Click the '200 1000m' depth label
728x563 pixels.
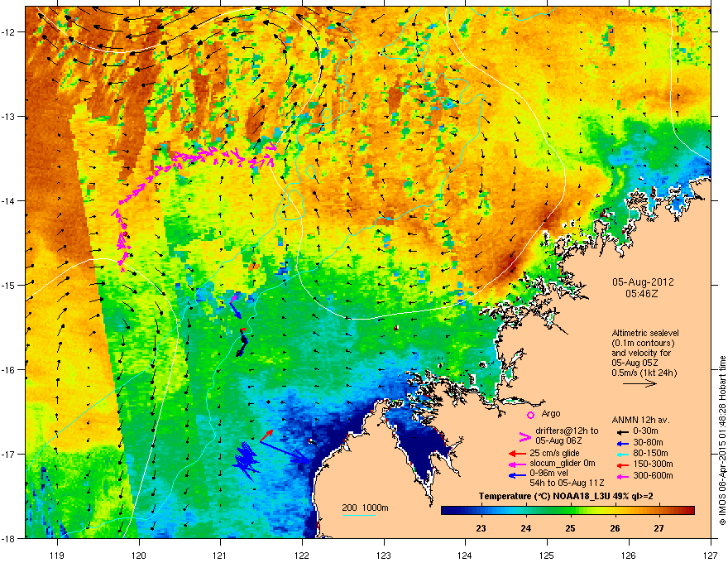click(365, 508)
